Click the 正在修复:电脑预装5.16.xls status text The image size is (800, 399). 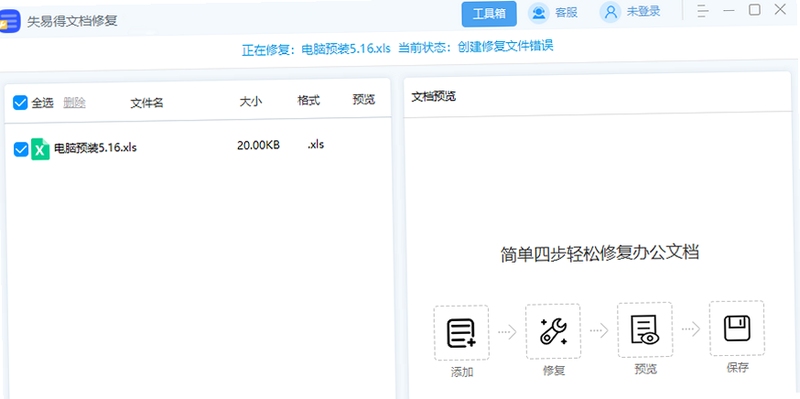pos(316,49)
